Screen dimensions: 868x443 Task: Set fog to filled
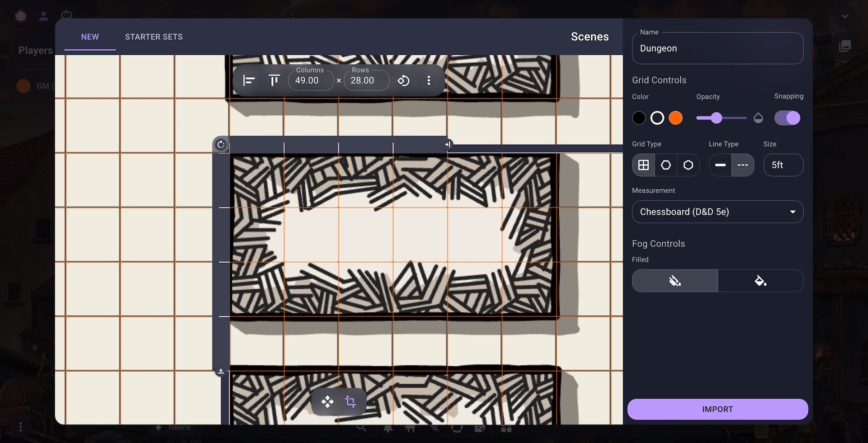(x=760, y=281)
